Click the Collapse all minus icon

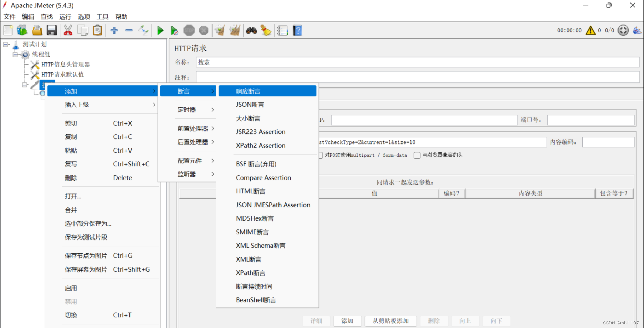coord(129,30)
